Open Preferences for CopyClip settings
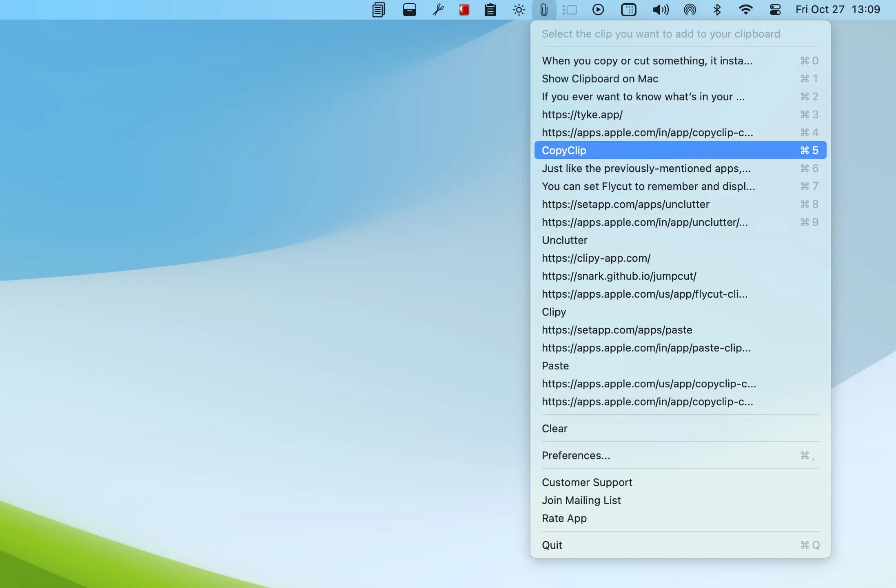The image size is (896, 588). (576, 455)
